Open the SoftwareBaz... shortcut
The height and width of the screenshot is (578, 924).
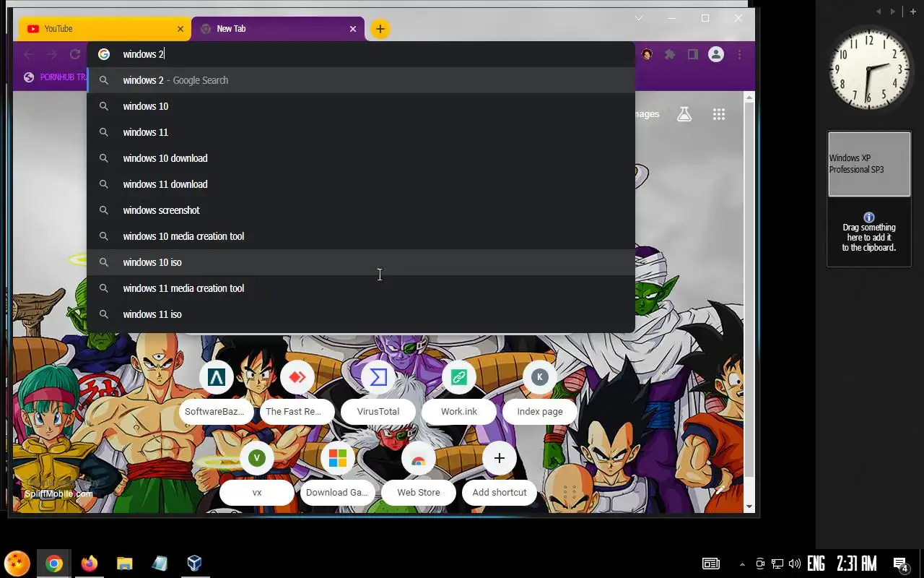pos(217,394)
